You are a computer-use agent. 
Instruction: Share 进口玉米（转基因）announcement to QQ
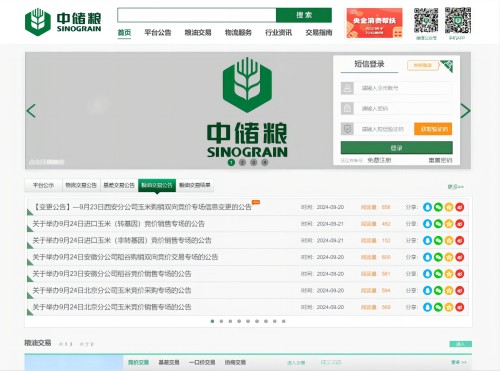tap(427, 224)
